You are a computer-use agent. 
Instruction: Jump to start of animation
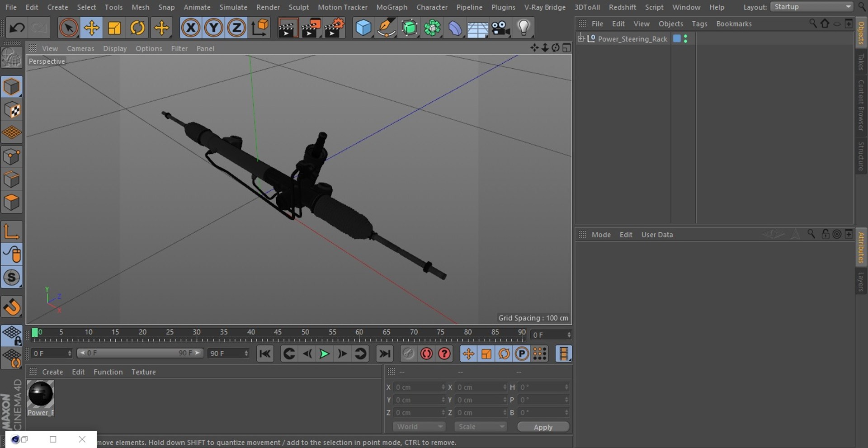click(265, 354)
